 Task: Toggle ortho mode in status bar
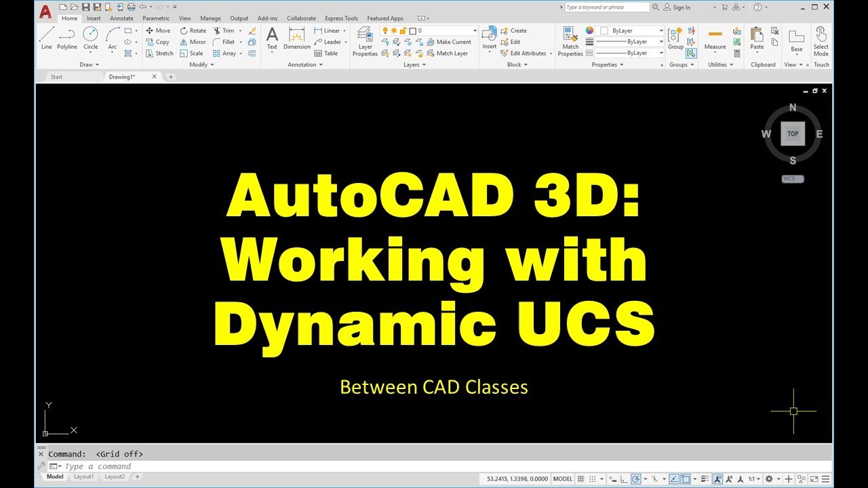pos(625,478)
